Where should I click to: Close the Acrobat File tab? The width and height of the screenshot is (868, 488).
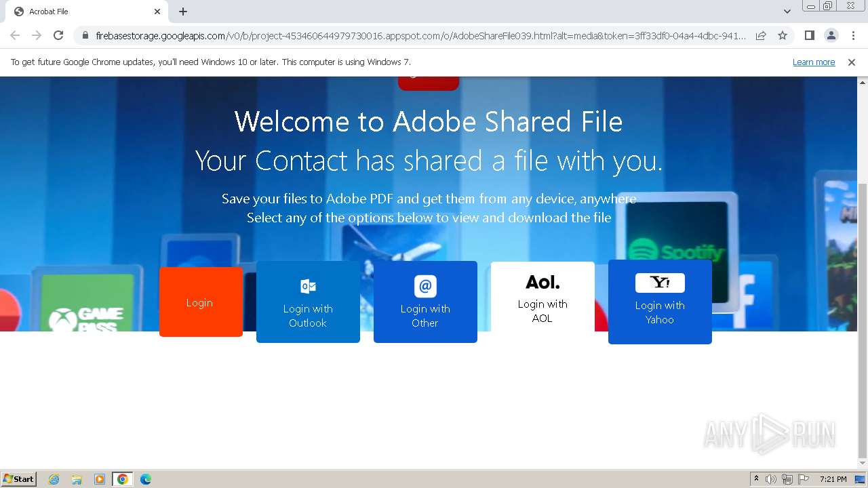(157, 12)
